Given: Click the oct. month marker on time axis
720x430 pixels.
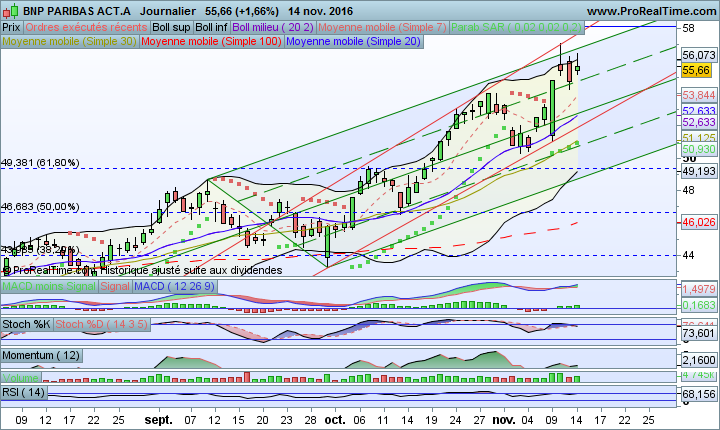Looking at the screenshot, I should click(x=335, y=420).
